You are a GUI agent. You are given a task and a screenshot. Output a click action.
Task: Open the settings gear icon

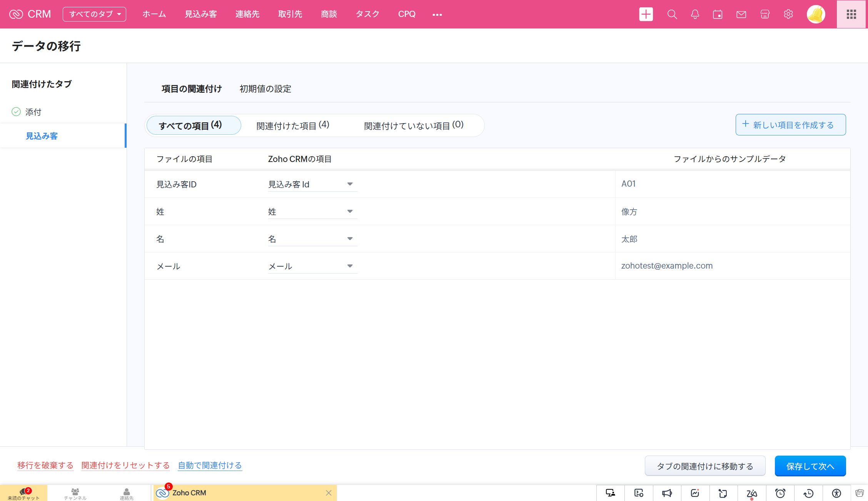(x=788, y=14)
